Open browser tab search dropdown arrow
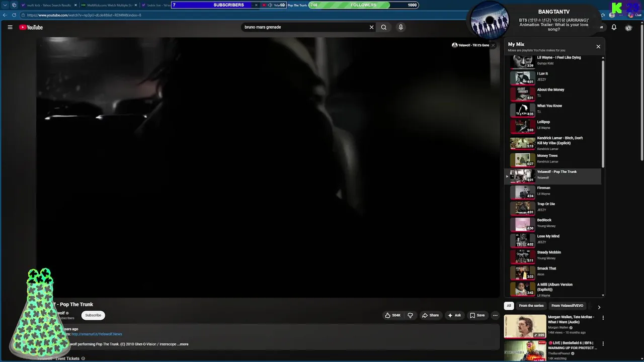 pyautogui.click(x=5, y=5)
